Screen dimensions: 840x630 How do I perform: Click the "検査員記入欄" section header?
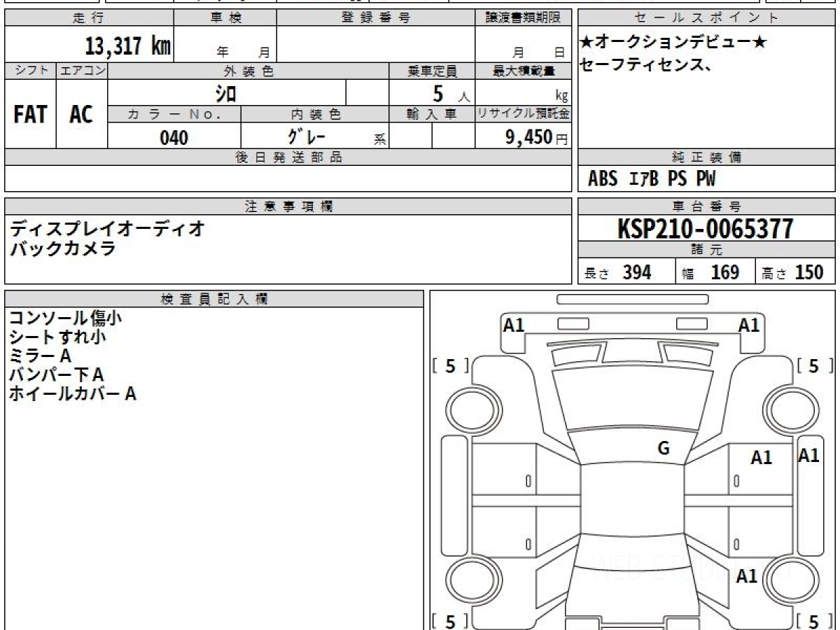(214, 298)
